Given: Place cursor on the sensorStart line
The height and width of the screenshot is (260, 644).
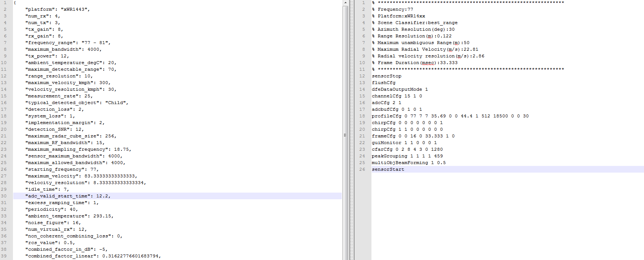Looking at the screenshot, I should (x=388, y=169).
